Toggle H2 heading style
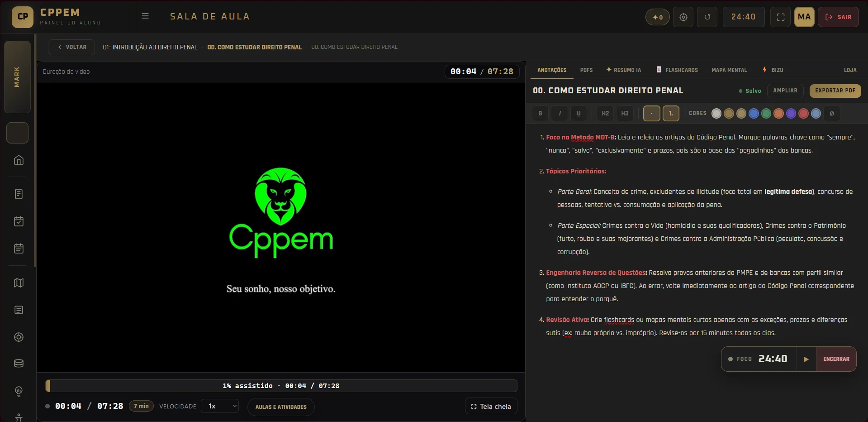 605,113
